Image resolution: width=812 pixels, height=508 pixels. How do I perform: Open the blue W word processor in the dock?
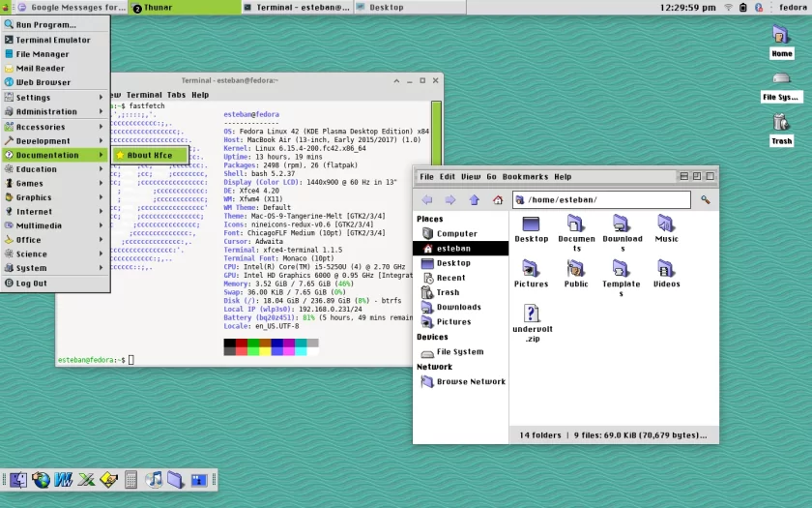point(63,480)
